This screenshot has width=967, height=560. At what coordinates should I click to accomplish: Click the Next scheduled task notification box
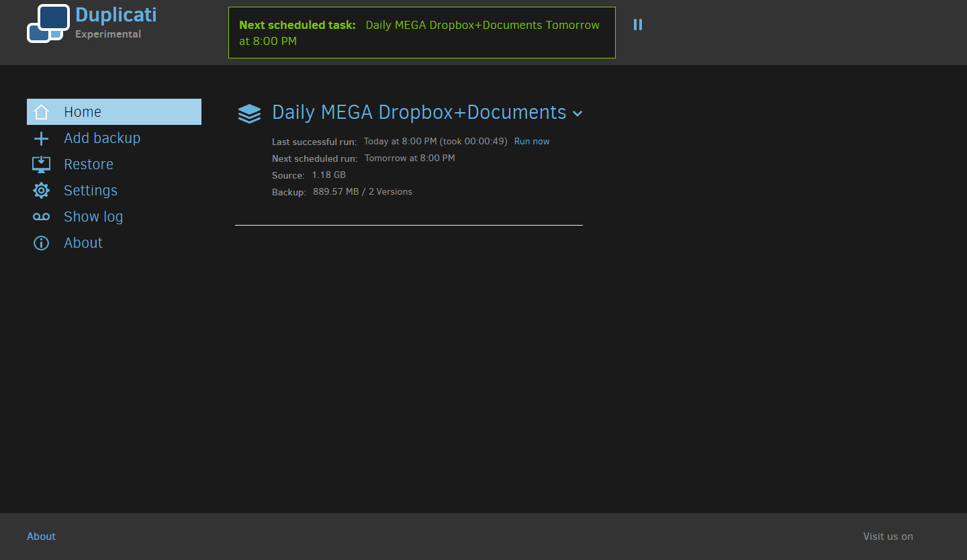tap(422, 33)
